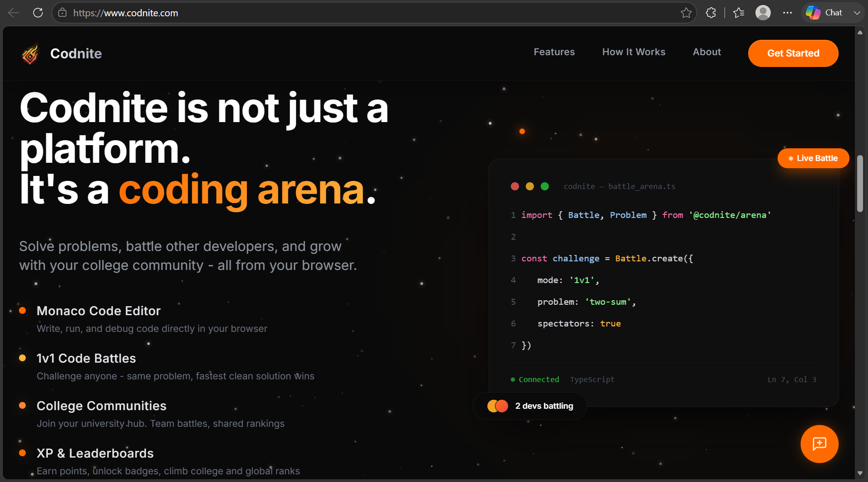Open the floating chat feedback button
This screenshot has height=482, width=868.
point(819,444)
